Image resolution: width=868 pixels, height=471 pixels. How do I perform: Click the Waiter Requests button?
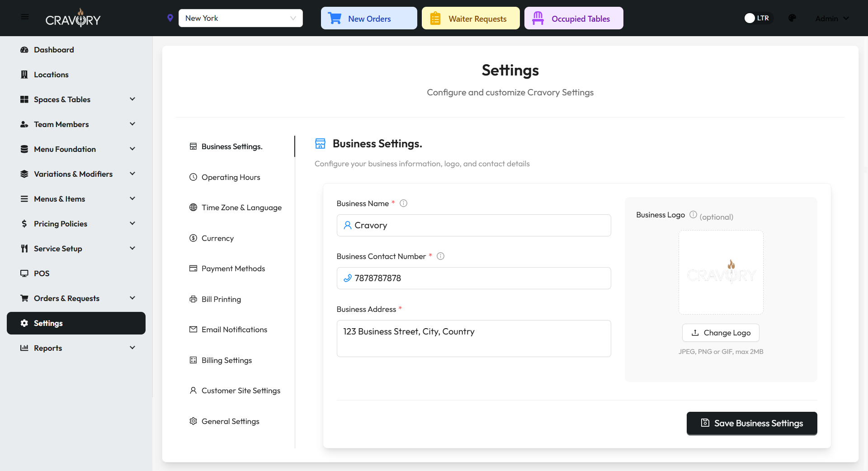pos(471,18)
